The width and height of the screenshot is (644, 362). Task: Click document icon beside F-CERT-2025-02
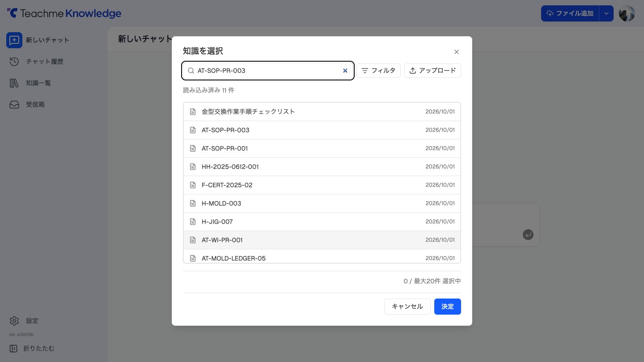point(193,185)
